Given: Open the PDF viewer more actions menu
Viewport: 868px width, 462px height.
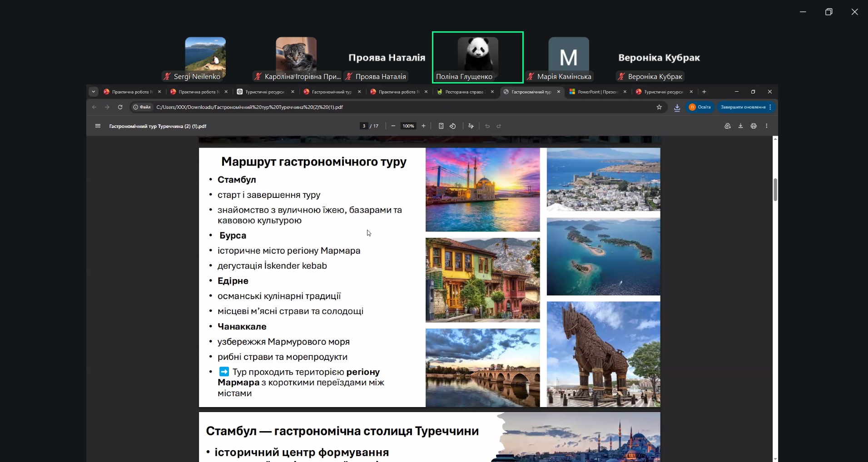Looking at the screenshot, I should pos(767,126).
